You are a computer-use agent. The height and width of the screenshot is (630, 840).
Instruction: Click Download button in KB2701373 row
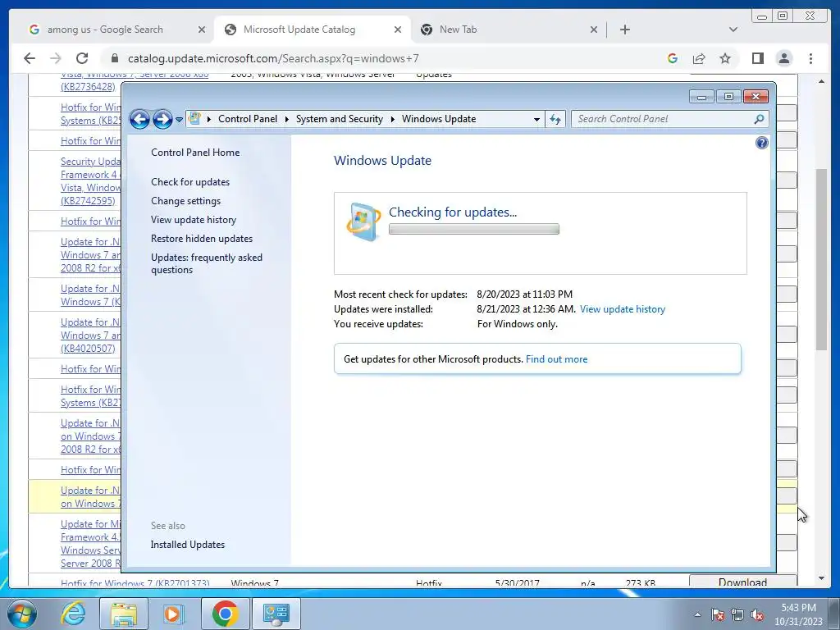(x=742, y=582)
